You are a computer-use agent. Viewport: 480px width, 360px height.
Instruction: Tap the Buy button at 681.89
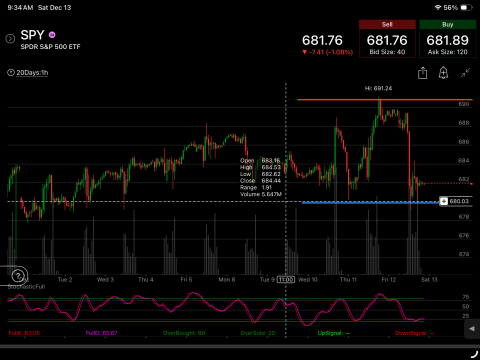(448, 39)
